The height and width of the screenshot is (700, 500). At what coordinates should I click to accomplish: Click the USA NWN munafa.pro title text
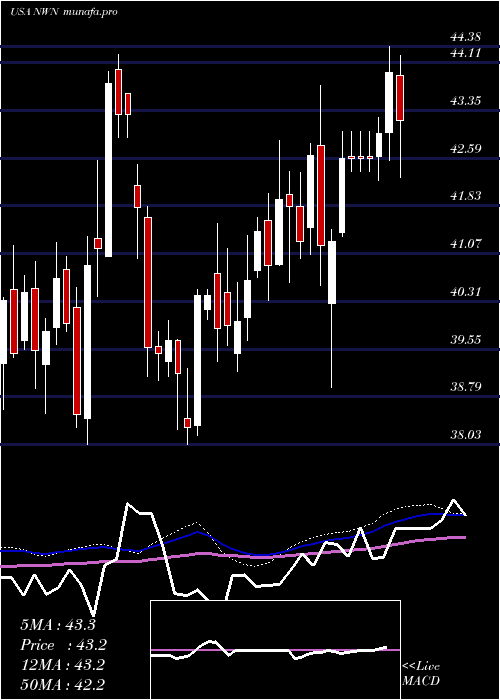(x=63, y=12)
